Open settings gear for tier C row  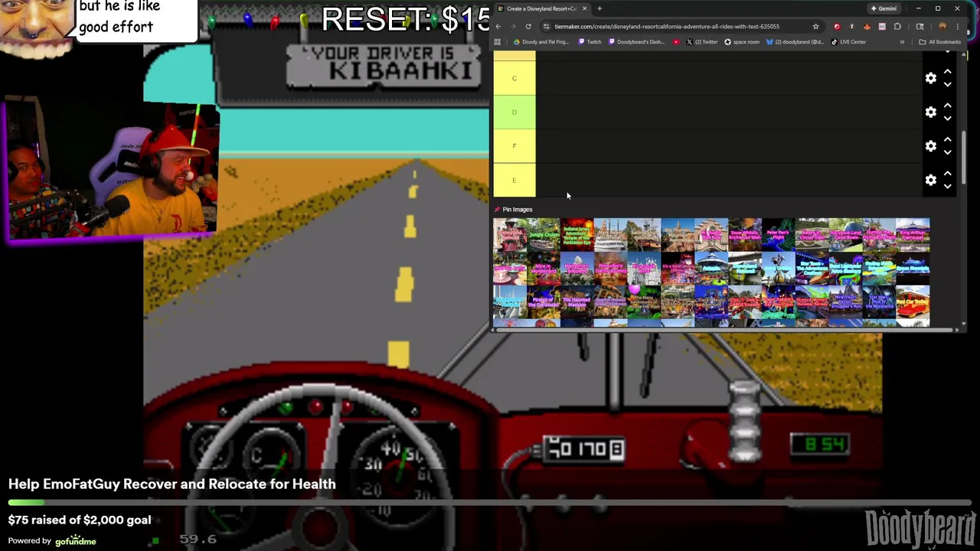point(930,78)
